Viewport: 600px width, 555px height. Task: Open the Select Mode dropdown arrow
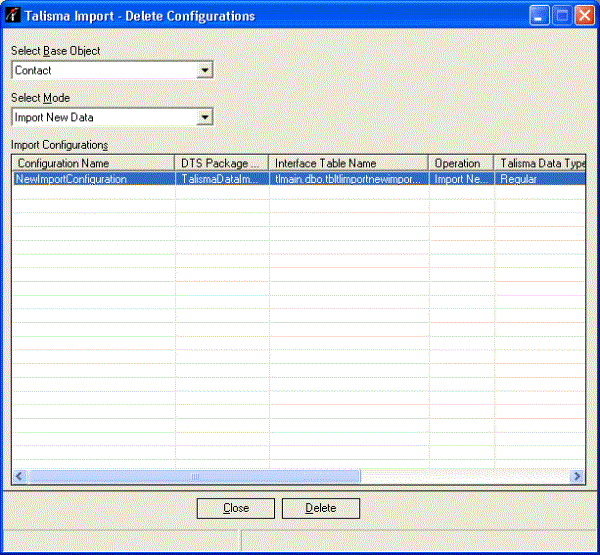[205, 117]
